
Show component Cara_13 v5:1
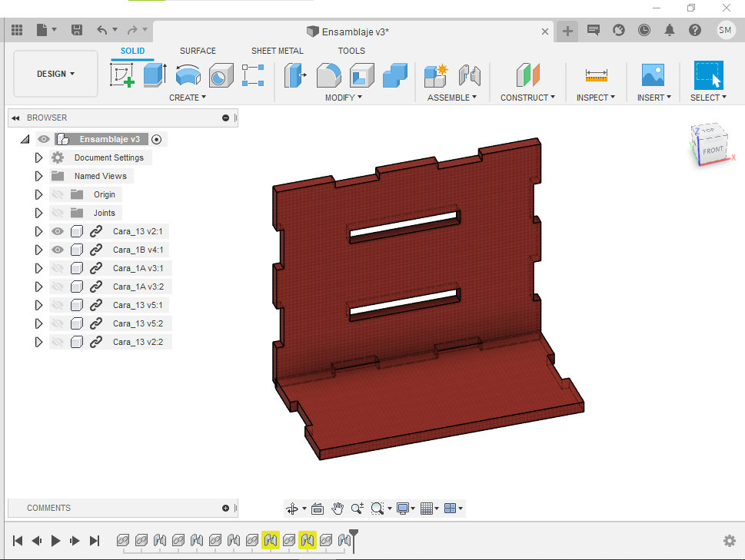(58, 305)
